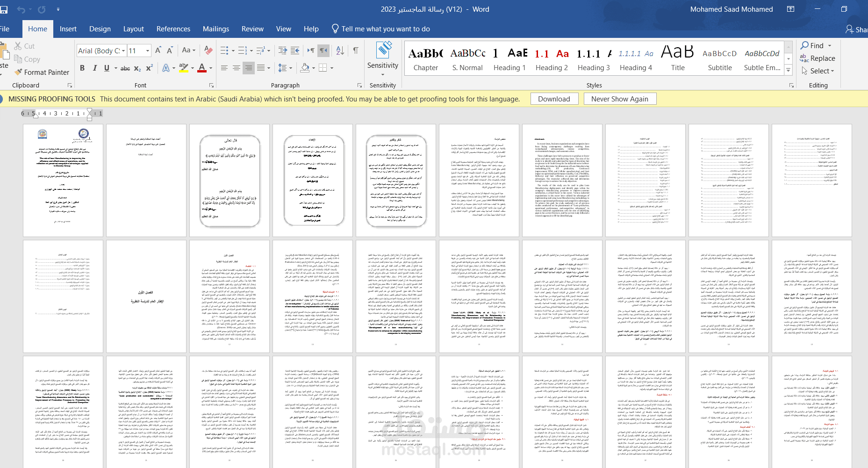Click the Format Painter brush

click(x=19, y=72)
